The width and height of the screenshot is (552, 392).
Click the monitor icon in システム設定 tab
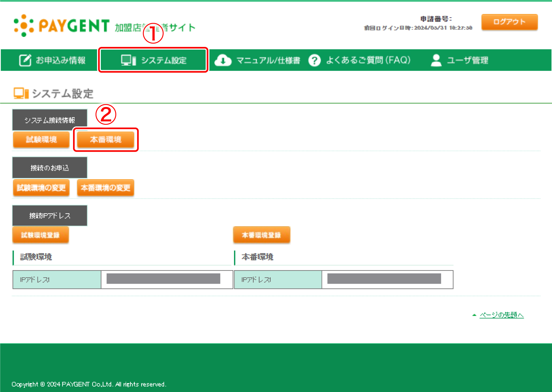(x=128, y=60)
